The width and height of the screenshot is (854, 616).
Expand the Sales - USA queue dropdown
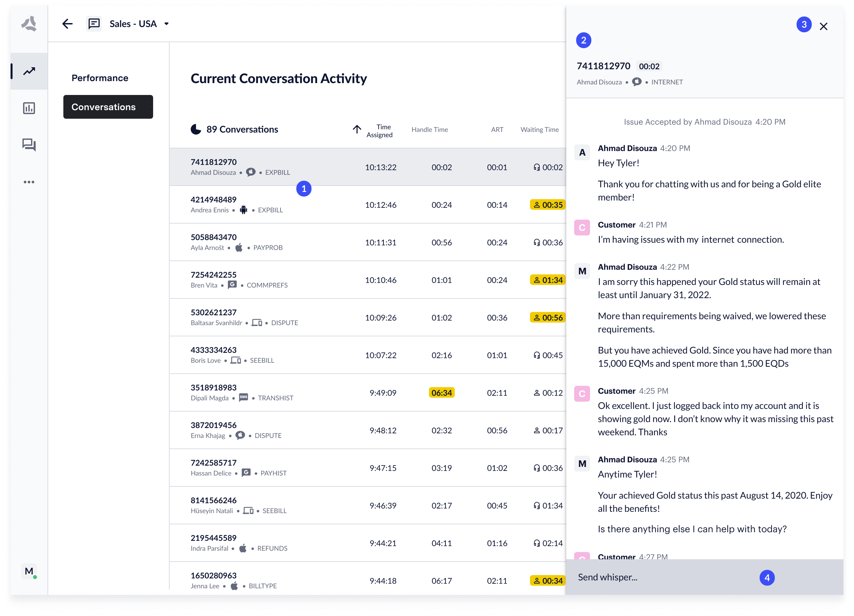click(x=166, y=24)
